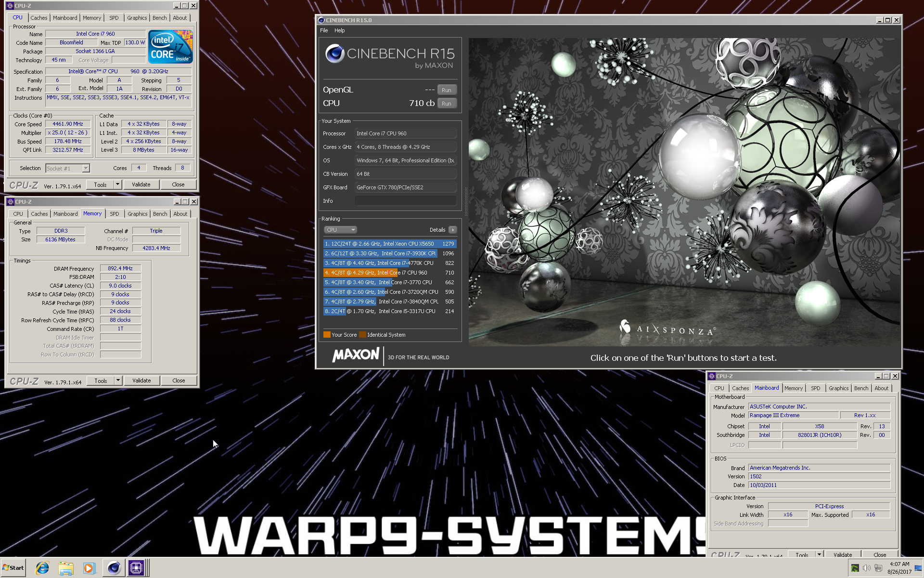This screenshot has height=578, width=924.
Task: Select ranking row i5-3317U 214
Action: point(390,311)
